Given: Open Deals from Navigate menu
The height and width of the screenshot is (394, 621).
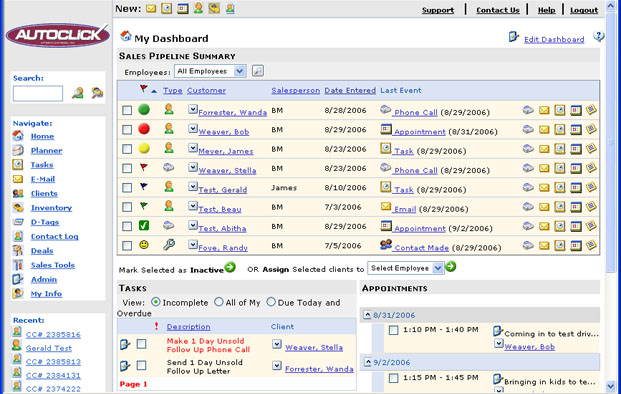Looking at the screenshot, I should pyautogui.click(x=42, y=251).
